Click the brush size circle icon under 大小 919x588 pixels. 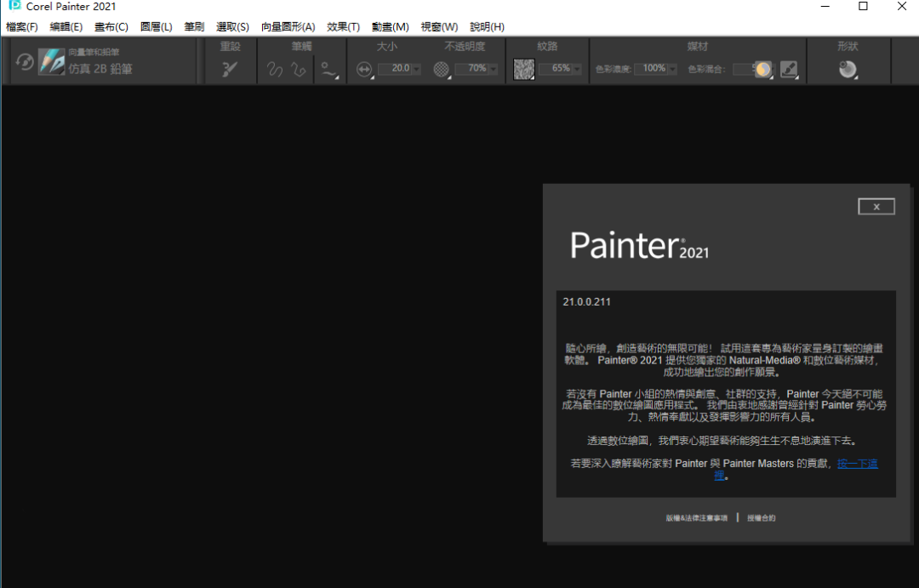[x=364, y=69]
